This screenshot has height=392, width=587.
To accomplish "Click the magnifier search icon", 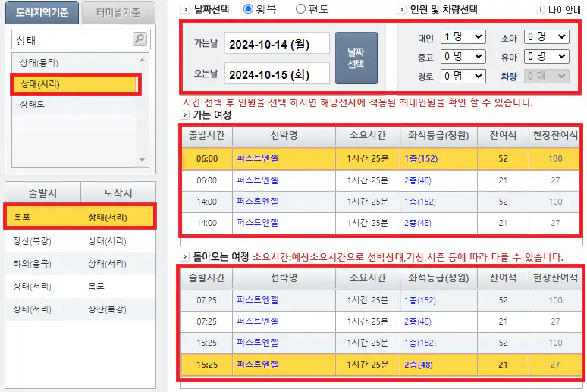I will (x=140, y=39).
